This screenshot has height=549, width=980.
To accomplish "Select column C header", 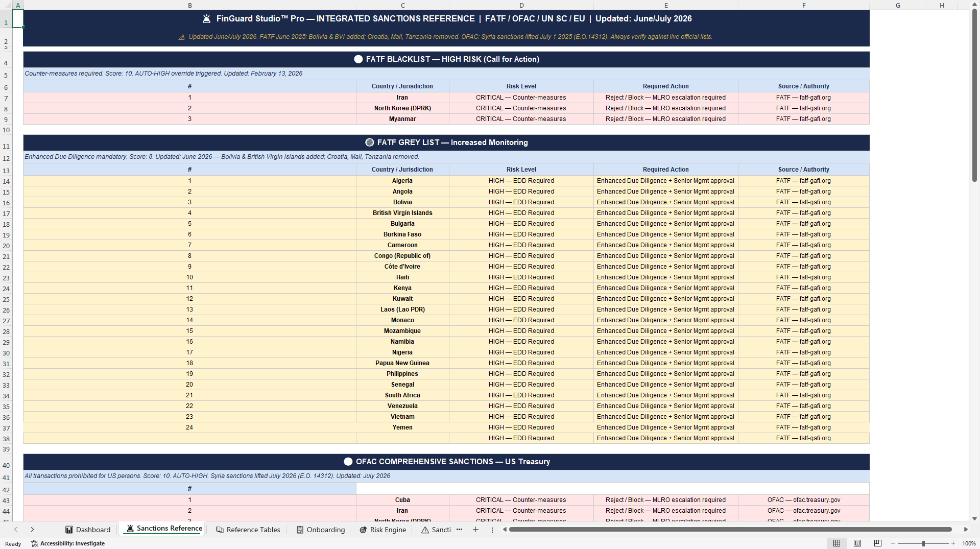I will point(403,5).
